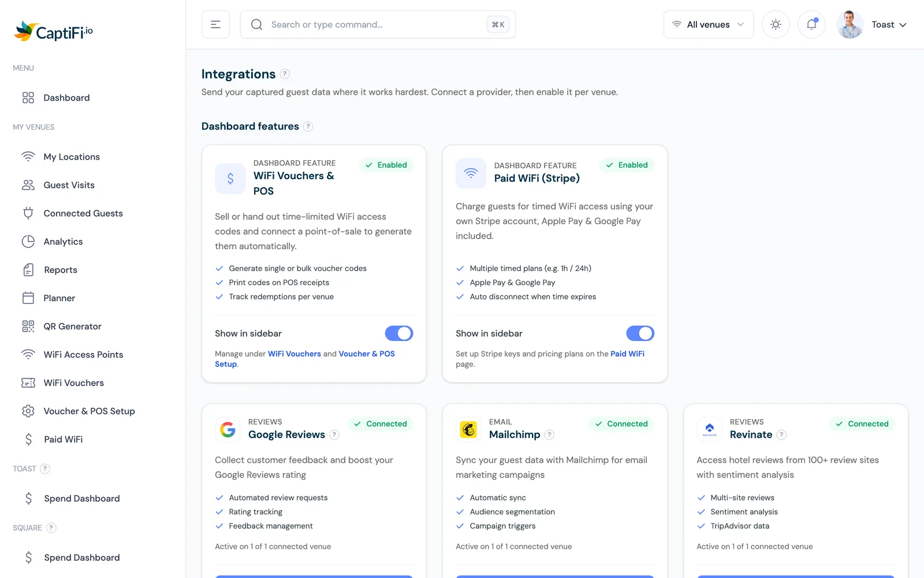
Task: Click 'Auto disconnect when time expires' text
Action: (x=533, y=297)
